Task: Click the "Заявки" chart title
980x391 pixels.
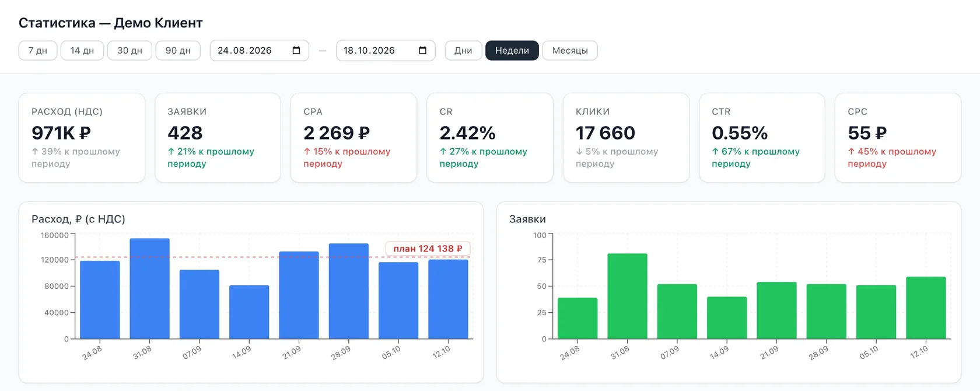Action: click(x=527, y=219)
